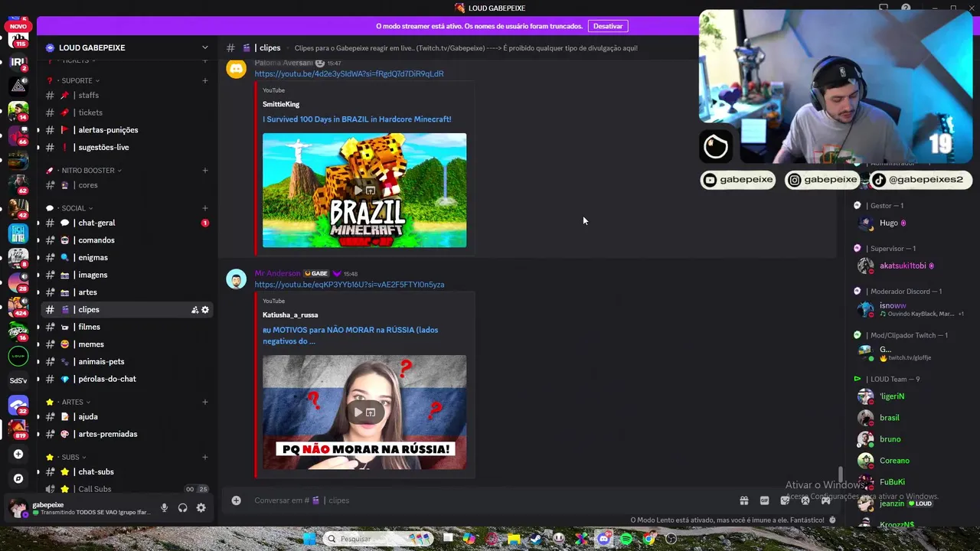Add channel to ARTES category
This screenshot has width=980, height=551.
(205, 402)
